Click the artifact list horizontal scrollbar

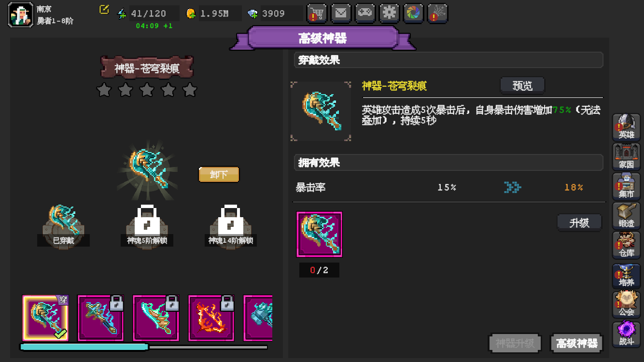pos(144,347)
